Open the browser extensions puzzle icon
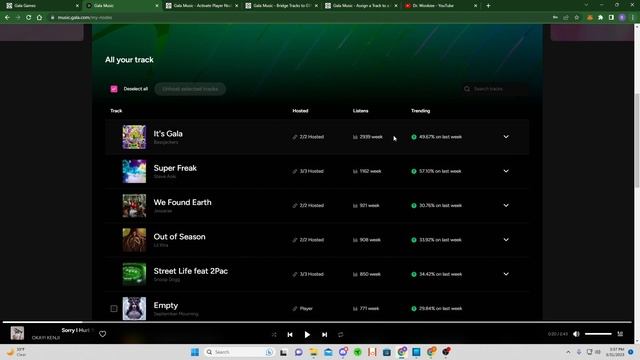This screenshot has width=640, height=360. [600, 18]
